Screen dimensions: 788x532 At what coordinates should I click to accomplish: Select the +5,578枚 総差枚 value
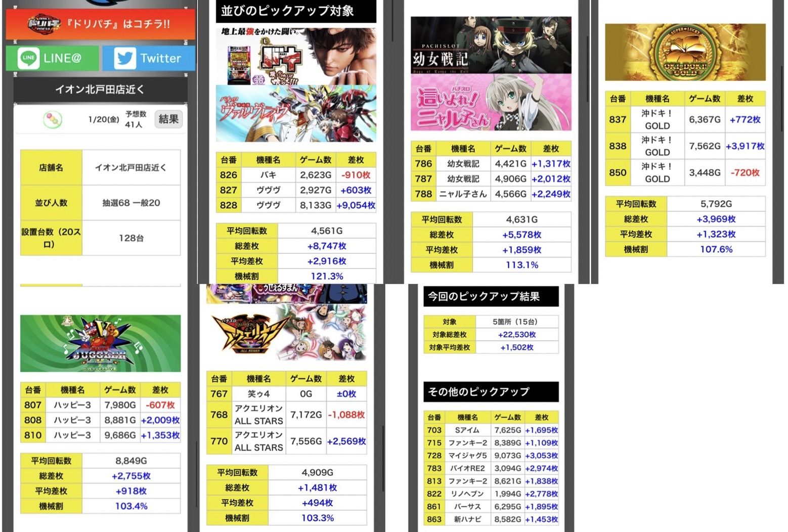(x=522, y=235)
